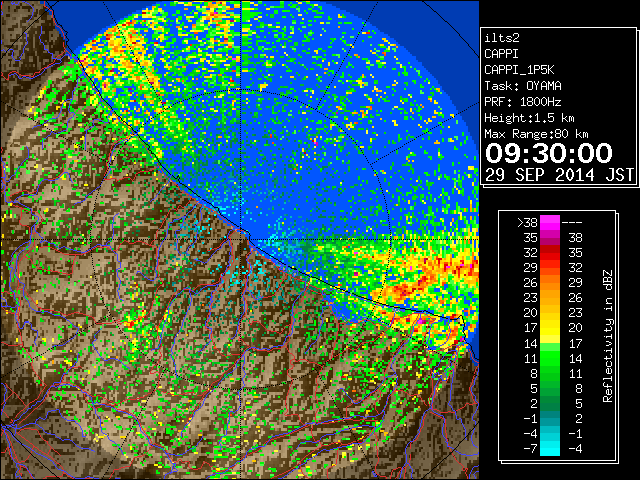Viewport: 640px width, 480px height.
Task: Click the 09:30:00 timestamp
Action: pos(549,153)
